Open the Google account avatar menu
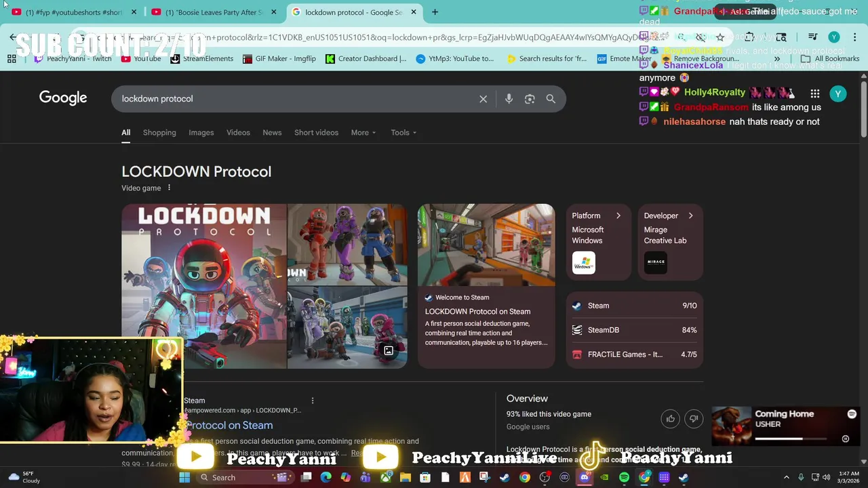The image size is (868, 488). click(838, 94)
